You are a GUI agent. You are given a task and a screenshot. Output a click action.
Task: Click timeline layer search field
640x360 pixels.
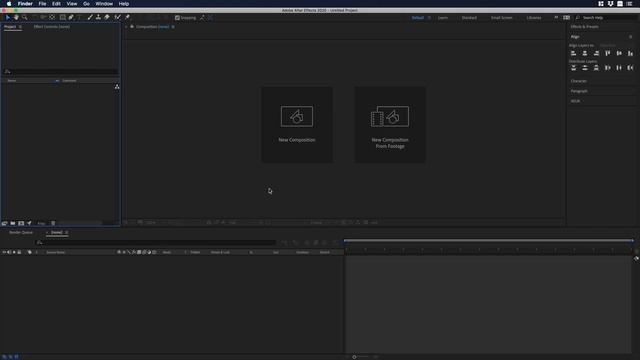coord(156,242)
